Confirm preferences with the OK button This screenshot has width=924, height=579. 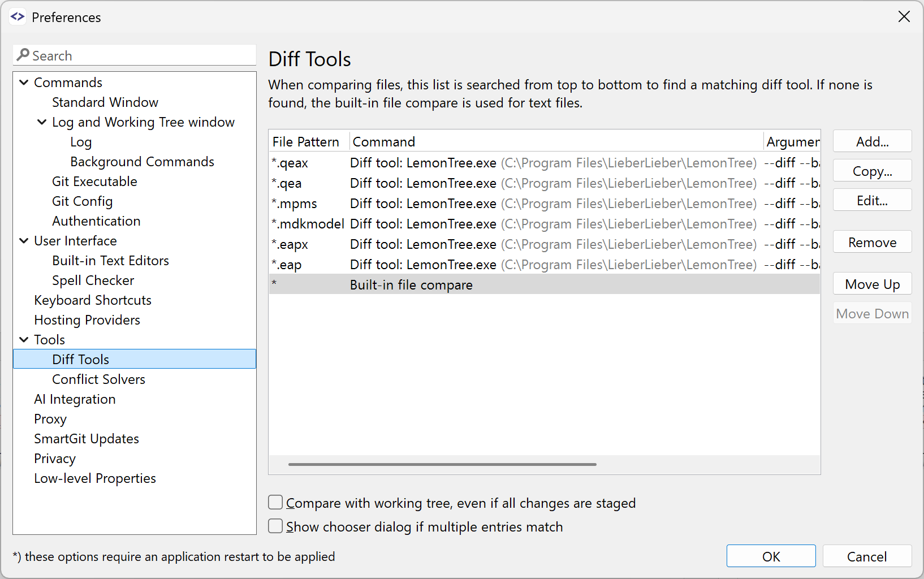point(771,556)
